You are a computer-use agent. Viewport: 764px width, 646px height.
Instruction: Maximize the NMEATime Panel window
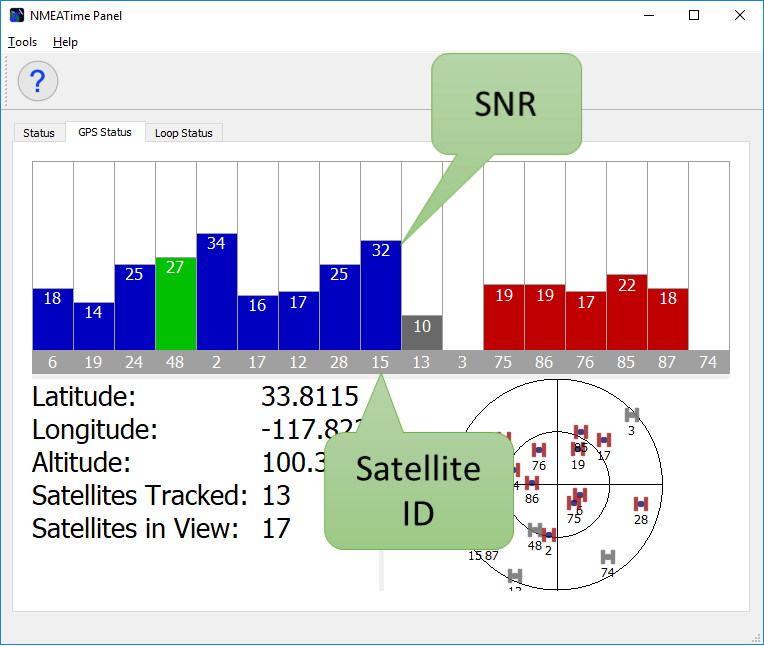pos(694,16)
